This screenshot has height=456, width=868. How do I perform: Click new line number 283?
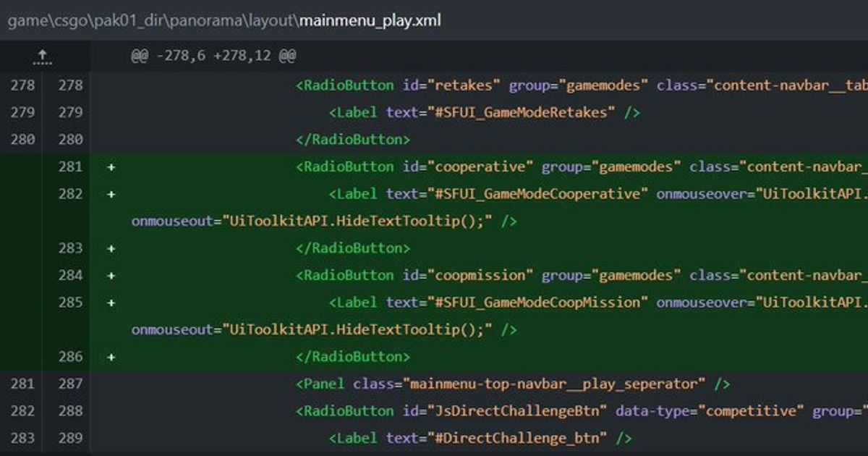point(70,248)
